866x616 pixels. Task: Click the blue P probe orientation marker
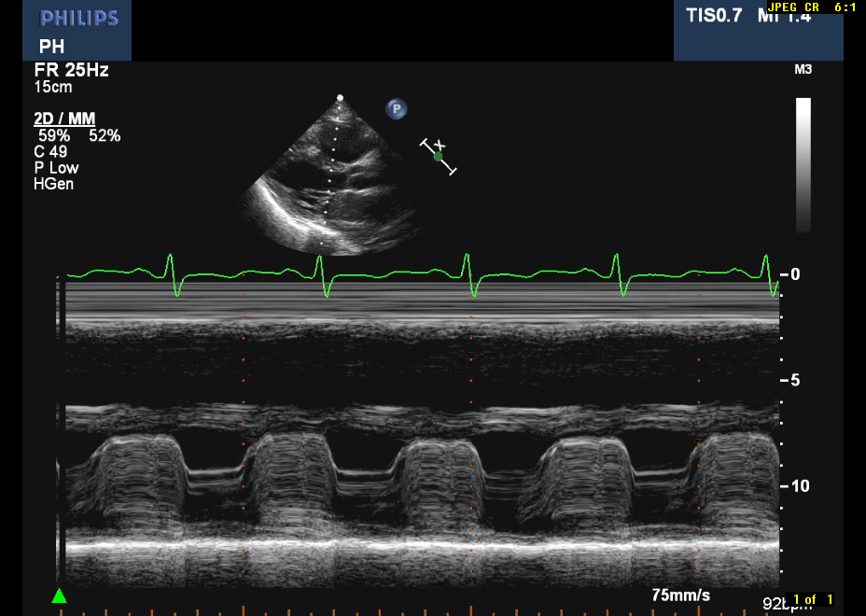[x=397, y=109]
